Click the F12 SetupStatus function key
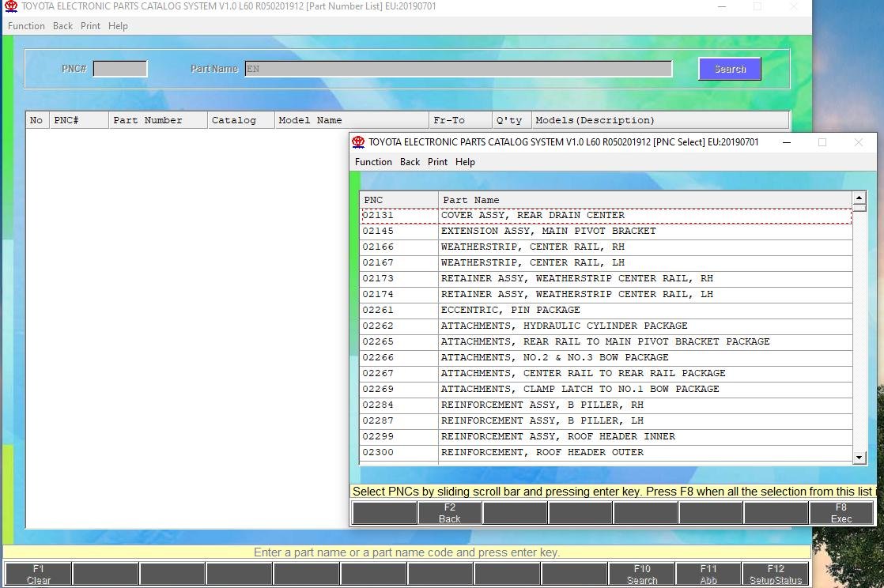884x588 pixels. pyautogui.click(x=775, y=574)
